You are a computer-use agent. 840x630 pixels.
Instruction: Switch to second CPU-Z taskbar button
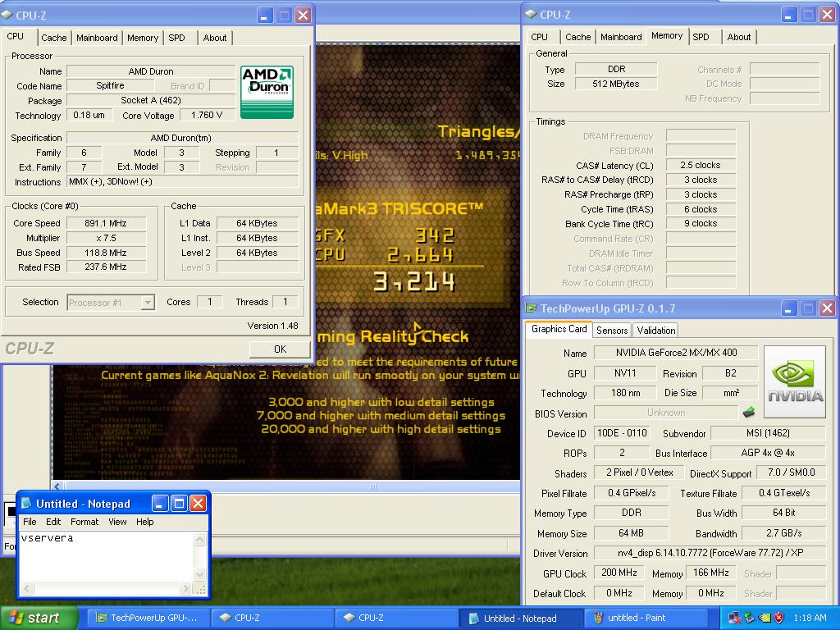point(396,618)
